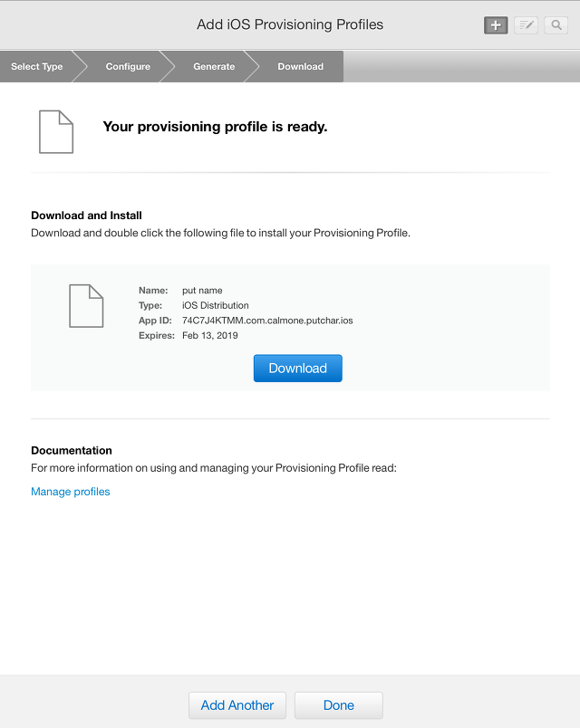Click the 'Type:' label
Screen dimensions: 580x728
(x=150, y=305)
